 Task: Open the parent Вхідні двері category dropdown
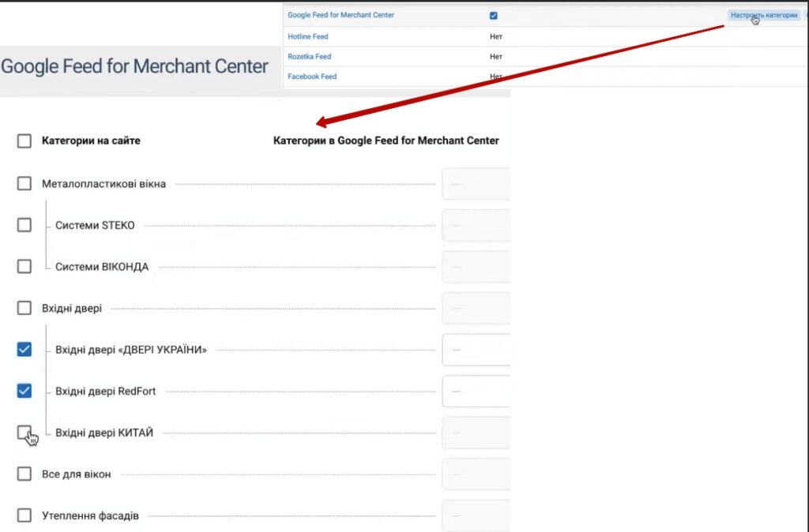[x=476, y=309]
